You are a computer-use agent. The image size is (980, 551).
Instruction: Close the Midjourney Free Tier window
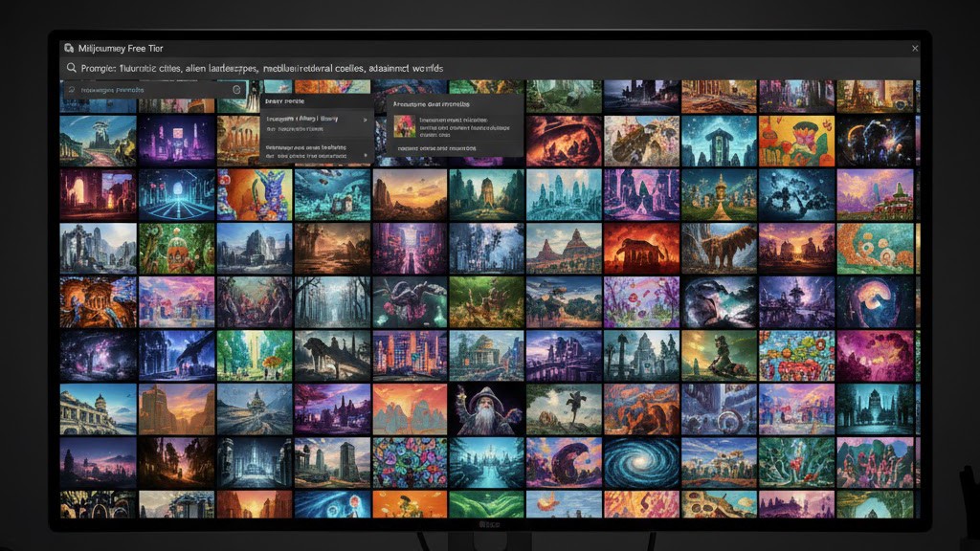(914, 48)
